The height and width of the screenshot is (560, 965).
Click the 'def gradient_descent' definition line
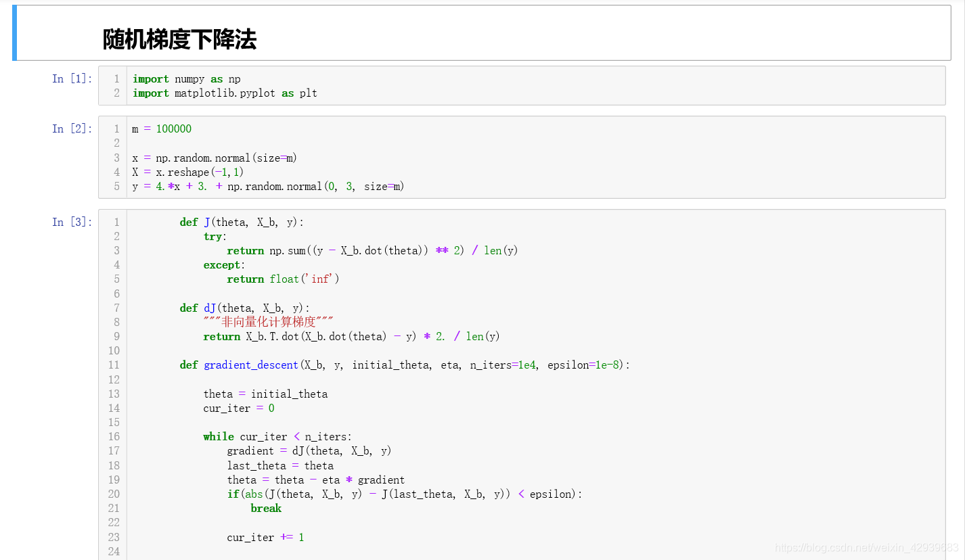(x=405, y=365)
